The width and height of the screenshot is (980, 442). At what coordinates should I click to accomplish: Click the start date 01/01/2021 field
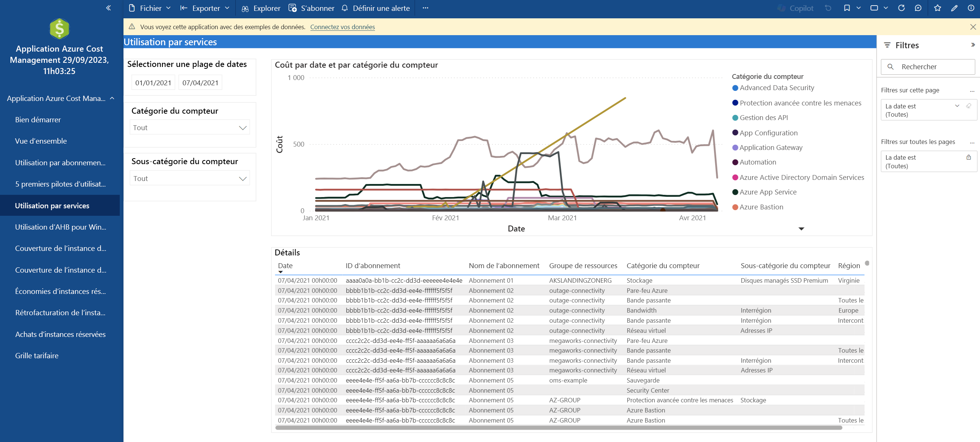tap(153, 83)
